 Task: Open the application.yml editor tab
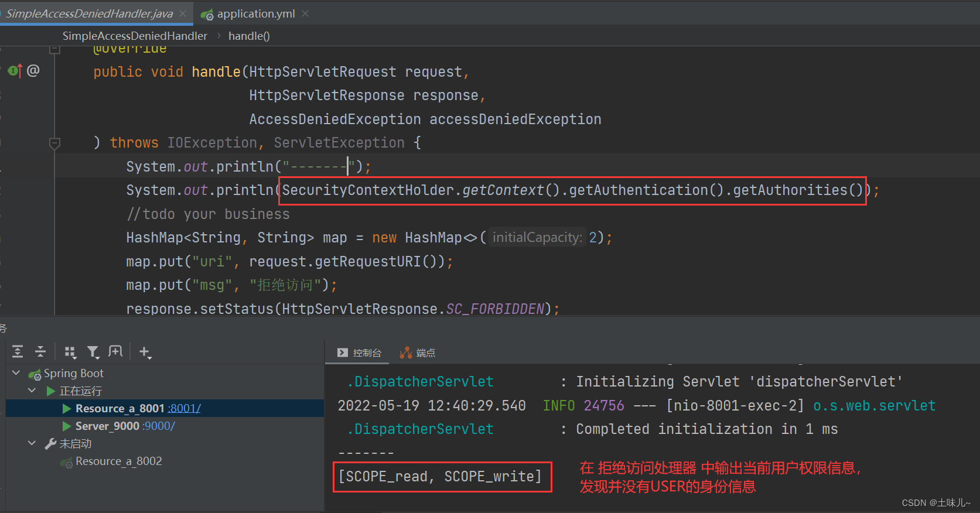[256, 13]
